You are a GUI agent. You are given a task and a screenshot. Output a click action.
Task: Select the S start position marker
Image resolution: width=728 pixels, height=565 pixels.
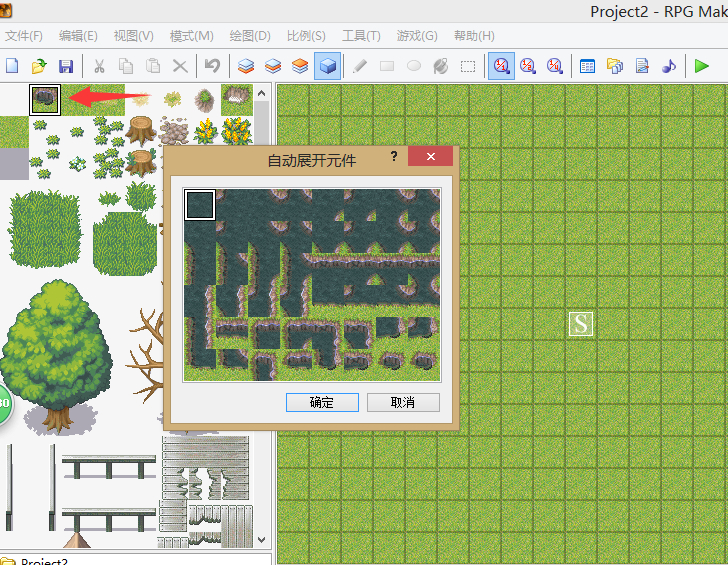581,324
